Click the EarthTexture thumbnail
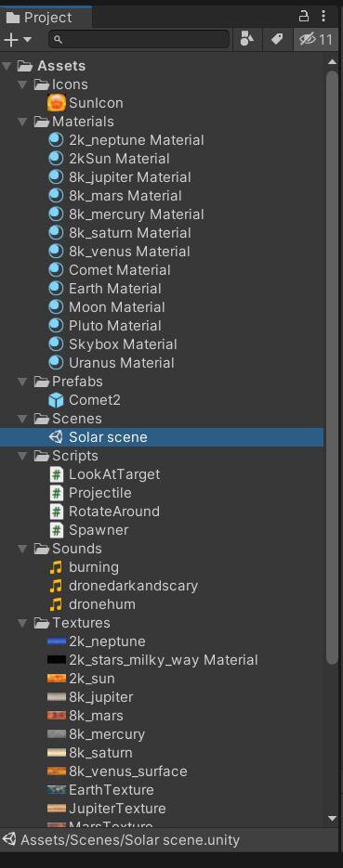The width and height of the screenshot is (343, 868). (x=57, y=790)
